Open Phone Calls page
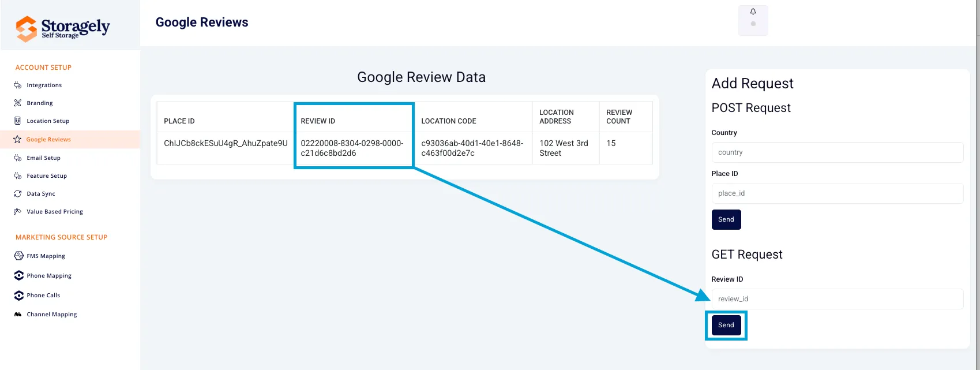The width and height of the screenshot is (980, 370). (x=43, y=296)
